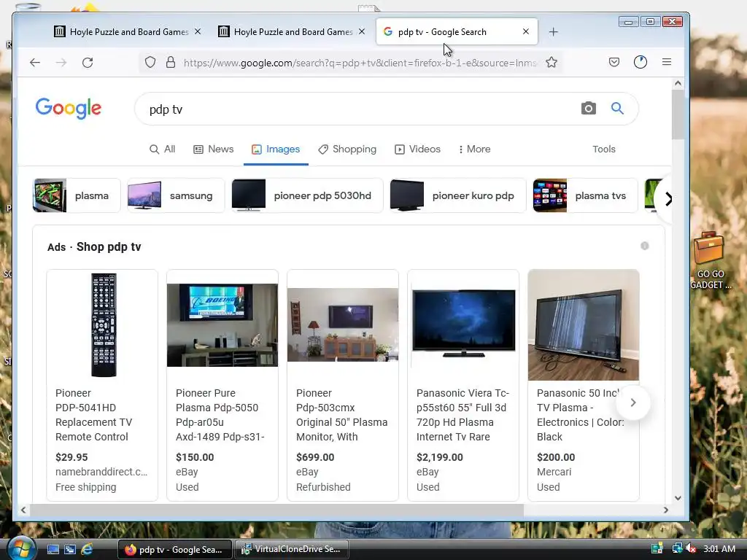747x560 pixels.
Task: Expand the More search options
Action: (474, 149)
